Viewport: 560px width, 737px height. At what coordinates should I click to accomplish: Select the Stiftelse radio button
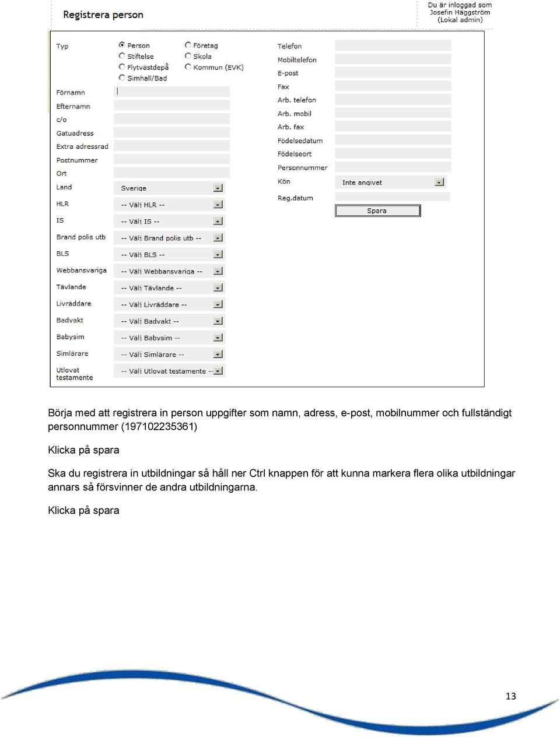point(122,56)
